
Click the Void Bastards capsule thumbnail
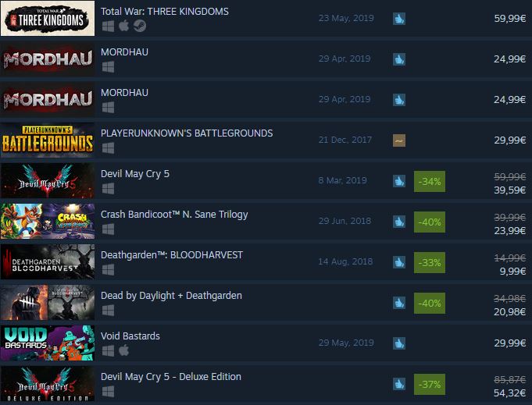click(48, 343)
